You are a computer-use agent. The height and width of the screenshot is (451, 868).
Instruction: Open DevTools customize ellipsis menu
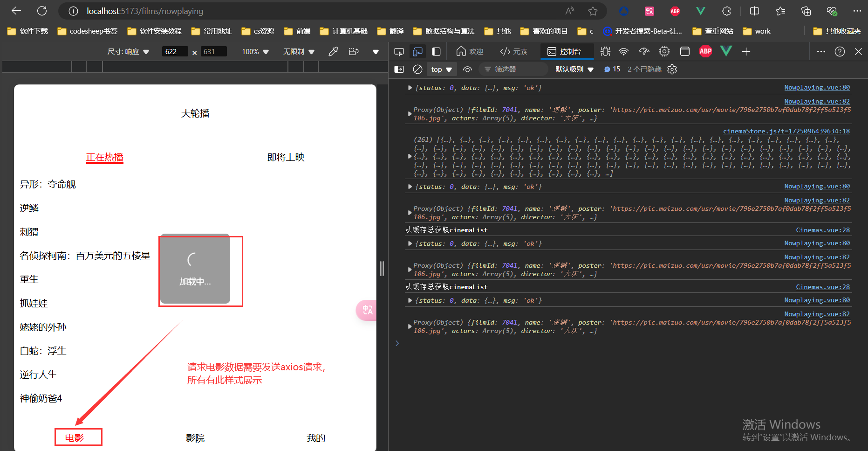click(x=821, y=51)
